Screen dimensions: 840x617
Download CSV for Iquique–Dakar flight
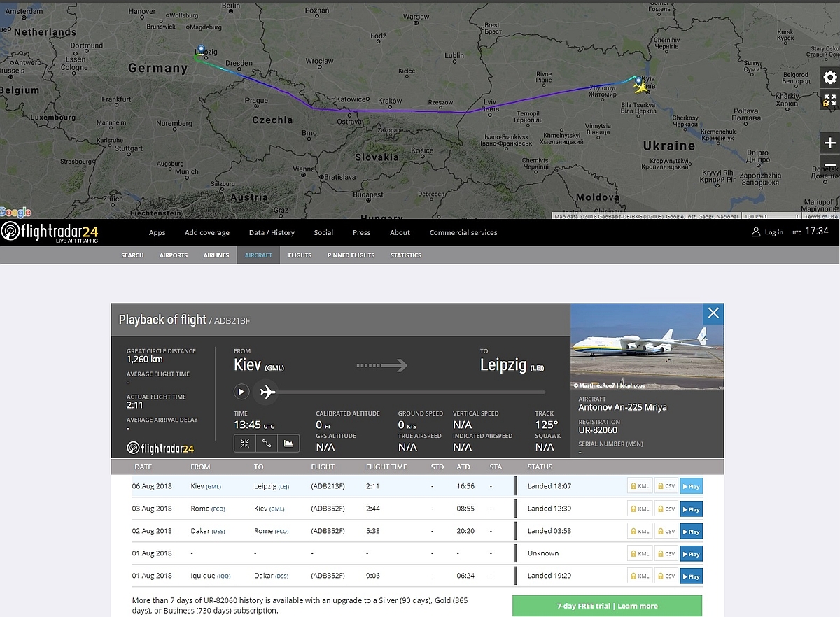pyautogui.click(x=666, y=576)
